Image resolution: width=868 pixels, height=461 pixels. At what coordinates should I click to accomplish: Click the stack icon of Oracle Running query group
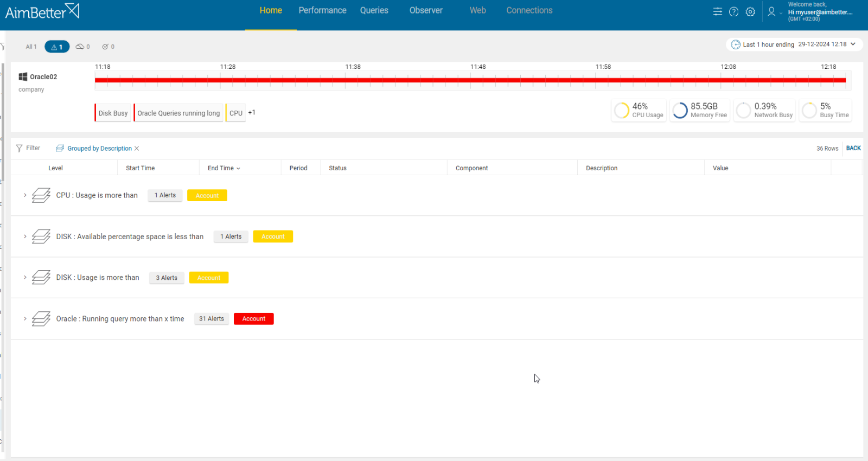tap(41, 319)
